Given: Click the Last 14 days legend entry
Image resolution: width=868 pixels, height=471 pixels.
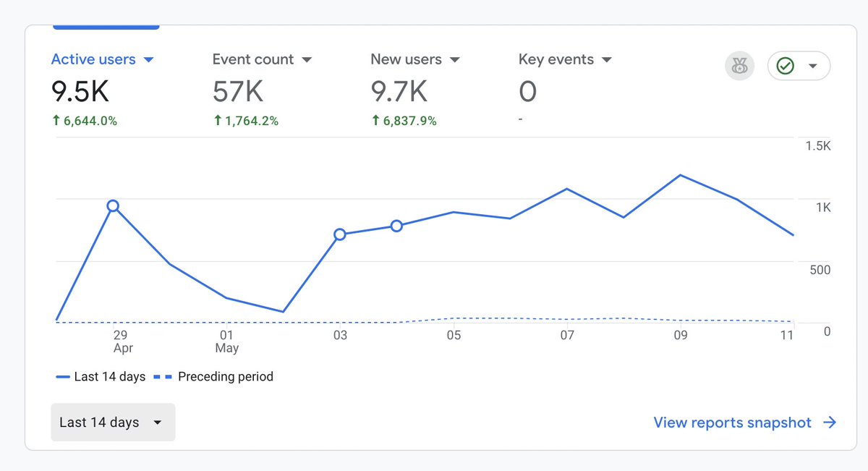Looking at the screenshot, I should point(101,377).
